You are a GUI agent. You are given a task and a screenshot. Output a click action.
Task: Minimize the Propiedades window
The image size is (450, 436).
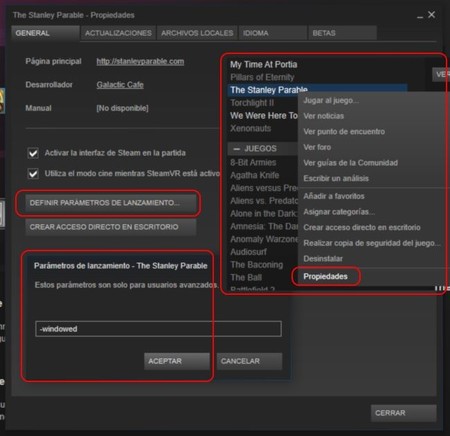tap(420, 16)
